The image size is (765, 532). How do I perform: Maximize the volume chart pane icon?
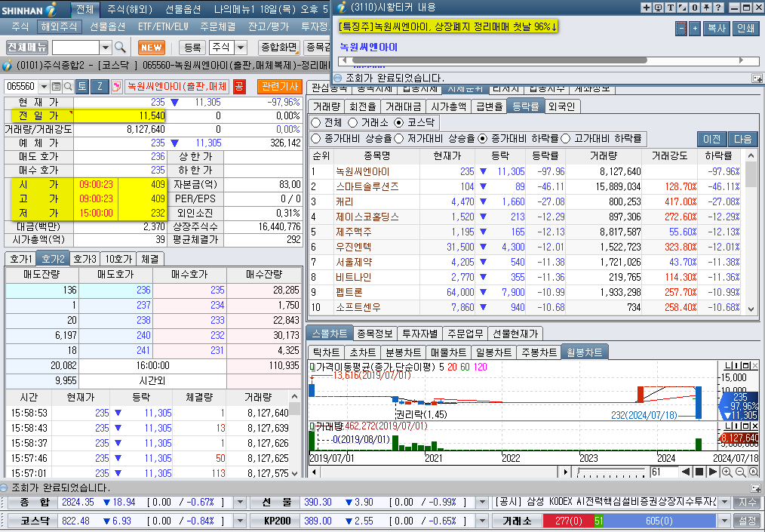coord(746,426)
